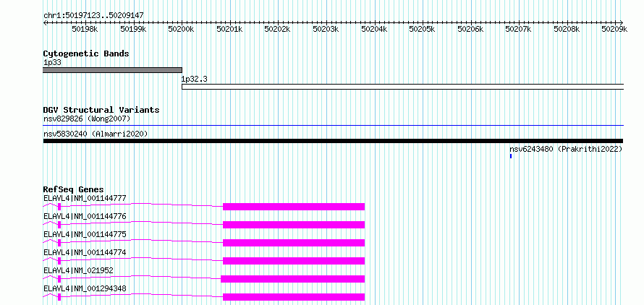Click the intron line of NM_021952
This screenshot has height=305, width=644.
tap(141, 276)
